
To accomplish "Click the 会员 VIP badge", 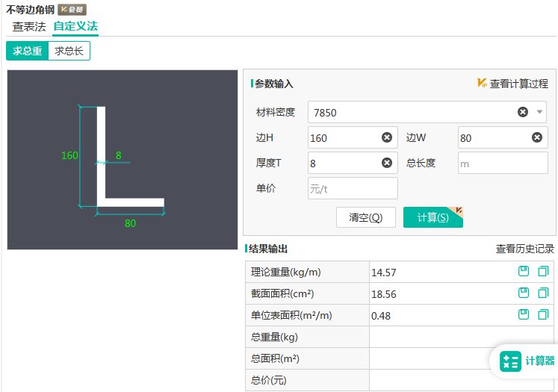I will point(72,10).
